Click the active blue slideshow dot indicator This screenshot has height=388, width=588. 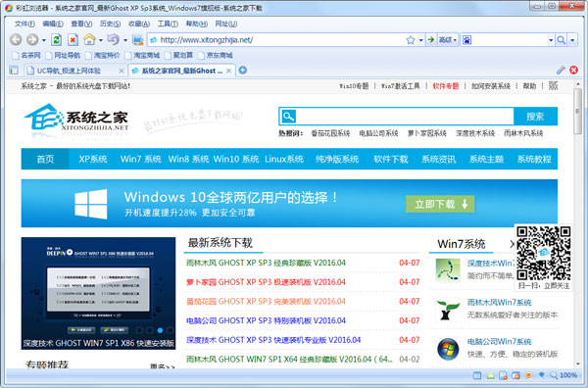click(x=160, y=330)
